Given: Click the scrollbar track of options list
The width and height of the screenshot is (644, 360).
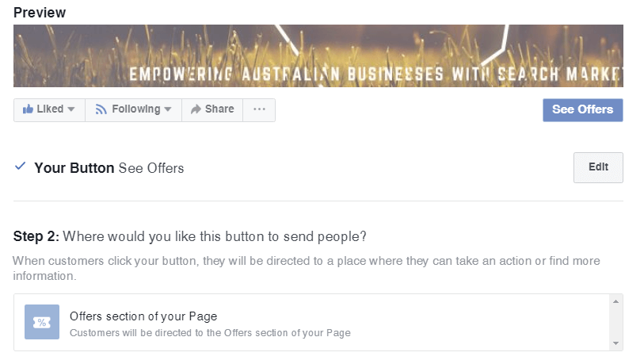Looking at the screenshot, I should (x=615, y=323).
